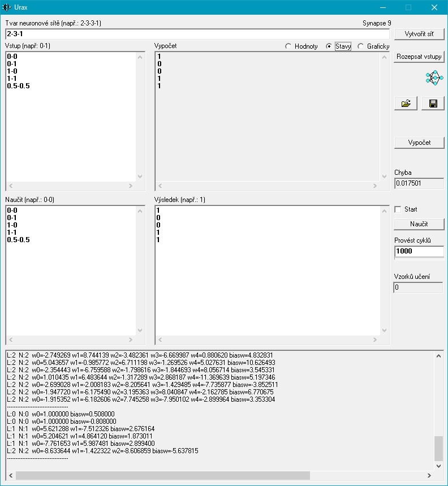448x486 pixels.
Task: Click the Vypočet output scroll down arrow
Action: pyautogui.click(x=384, y=177)
